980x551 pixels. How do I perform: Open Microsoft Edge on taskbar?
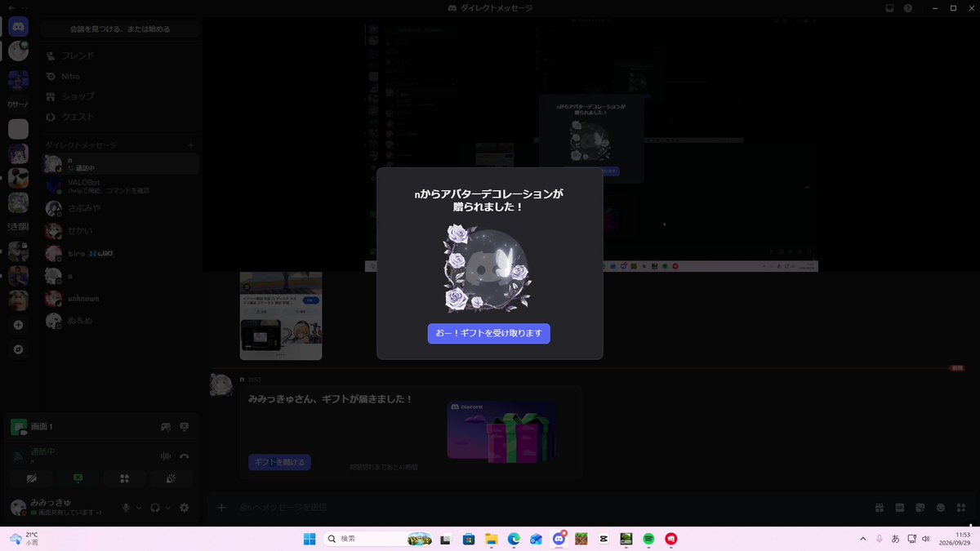click(514, 539)
